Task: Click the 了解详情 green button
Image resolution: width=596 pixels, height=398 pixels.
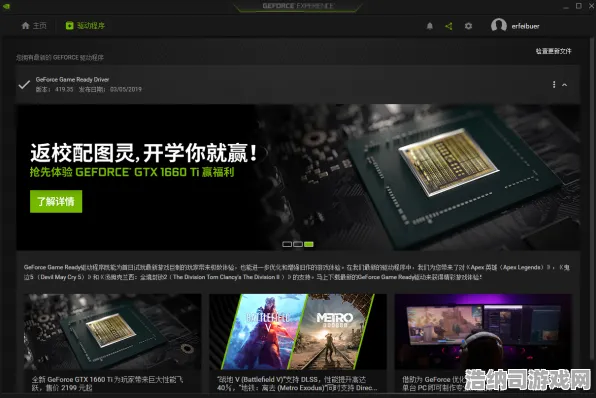Action: pyautogui.click(x=56, y=201)
